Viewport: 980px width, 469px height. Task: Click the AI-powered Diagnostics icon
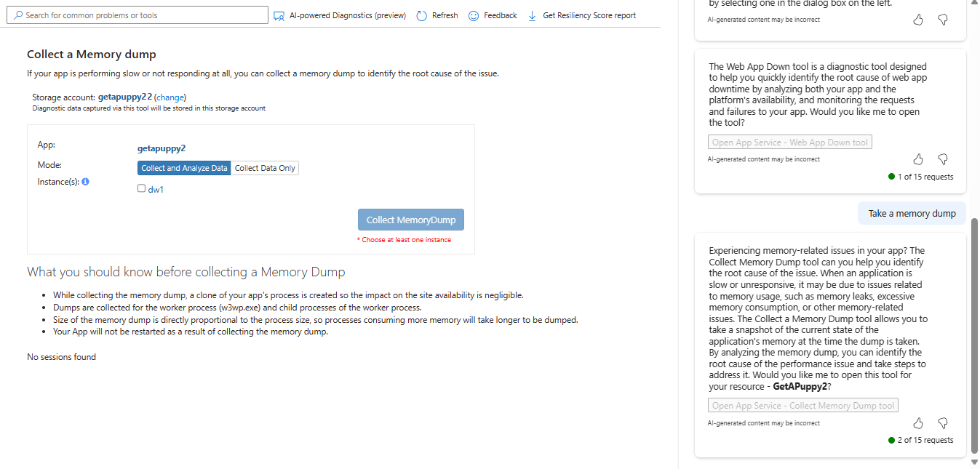(279, 15)
